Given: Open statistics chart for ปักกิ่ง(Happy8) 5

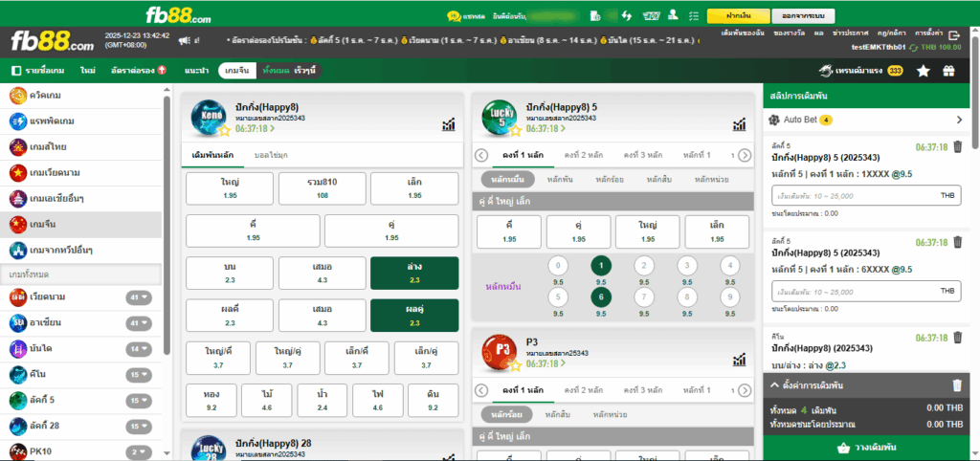Looking at the screenshot, I should (x=739, y=124).
